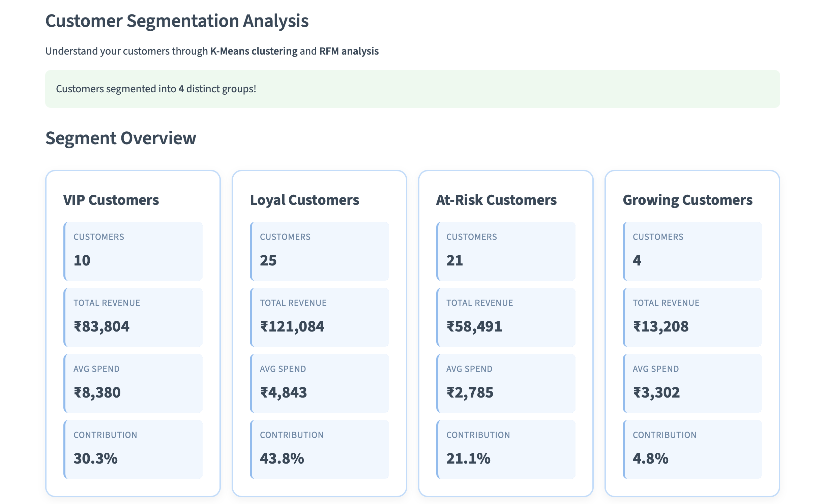Click At-Risk total revenue ₹58,491 tile
The height and width of the screenshot is (504, 826).
506,317
